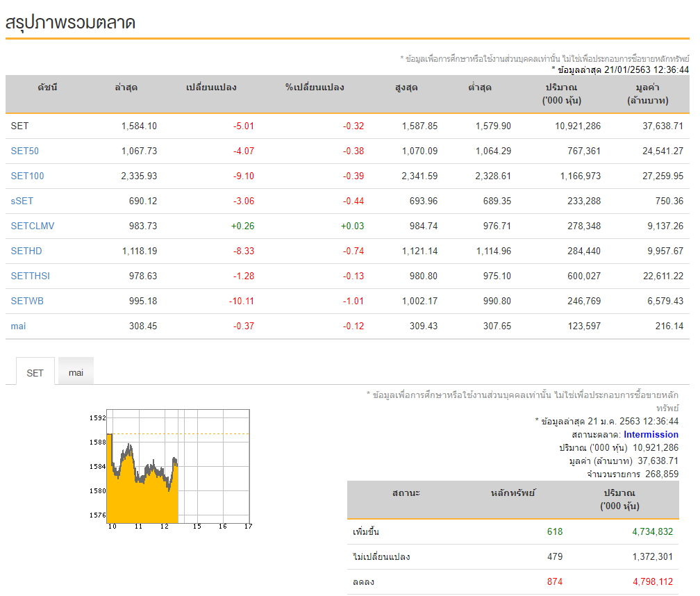Click the สถานะ column header
700x596 pixels.
point(406,493)
